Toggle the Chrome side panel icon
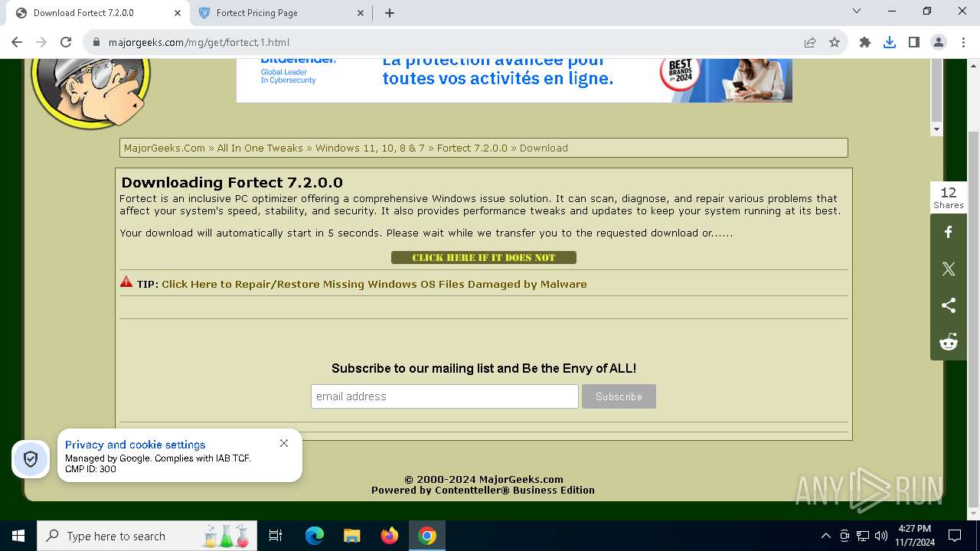Viewport: 980px width, 551px height. pos(914,42)
